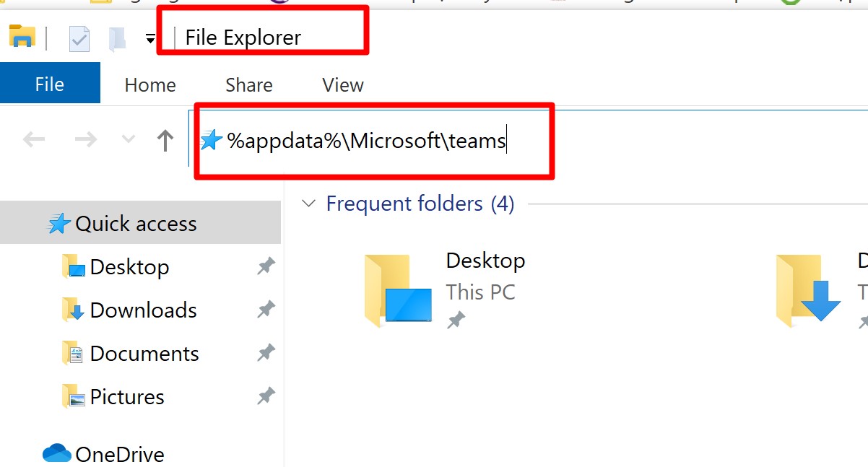
Task: Click the New Folder quick access icon
Action: [117, 38]
